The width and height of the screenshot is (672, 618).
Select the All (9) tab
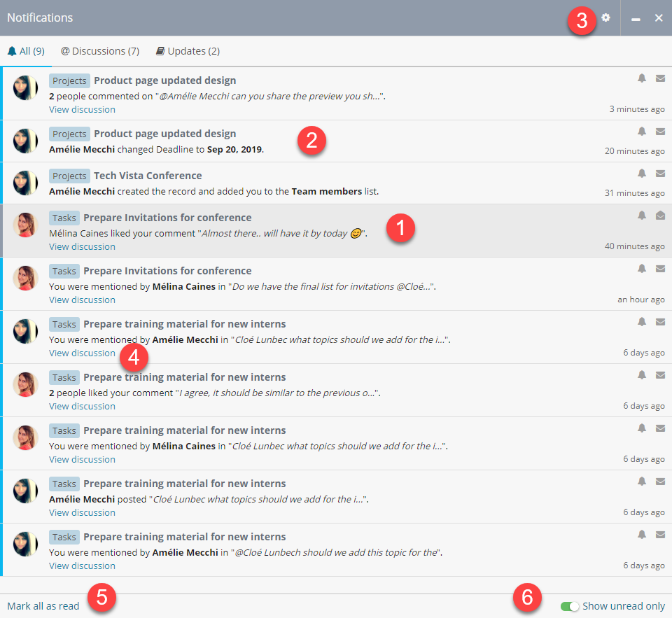[27, 51]
